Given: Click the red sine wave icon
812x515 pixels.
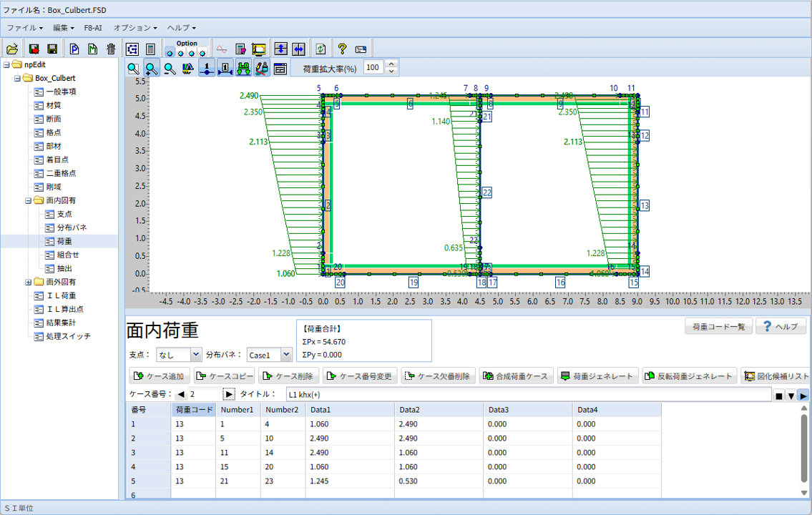Looking at the screenshot, I should (x=222, y=49).
